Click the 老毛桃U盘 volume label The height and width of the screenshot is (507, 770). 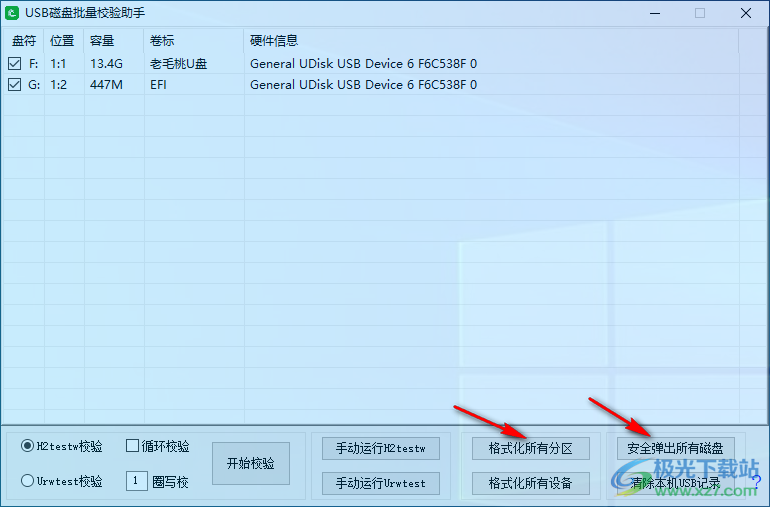[179, 63]
